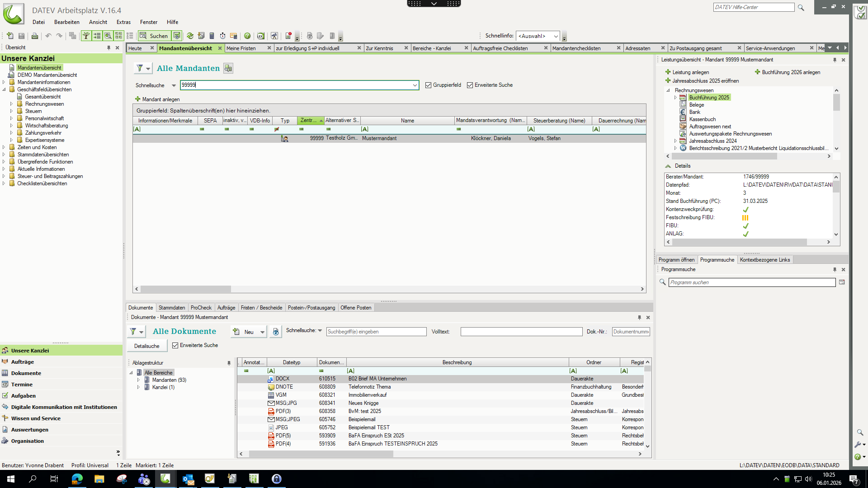The width and height of the screenshot is (868, 488).
Task: Click the Programm suchen input field
Action: coord(751,282)
